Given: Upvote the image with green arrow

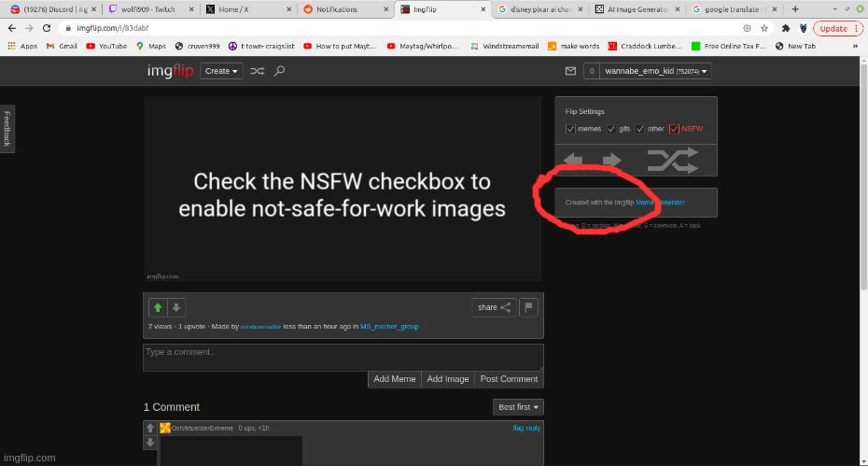Looking at the screenshot, I should (x=158, y=307).
